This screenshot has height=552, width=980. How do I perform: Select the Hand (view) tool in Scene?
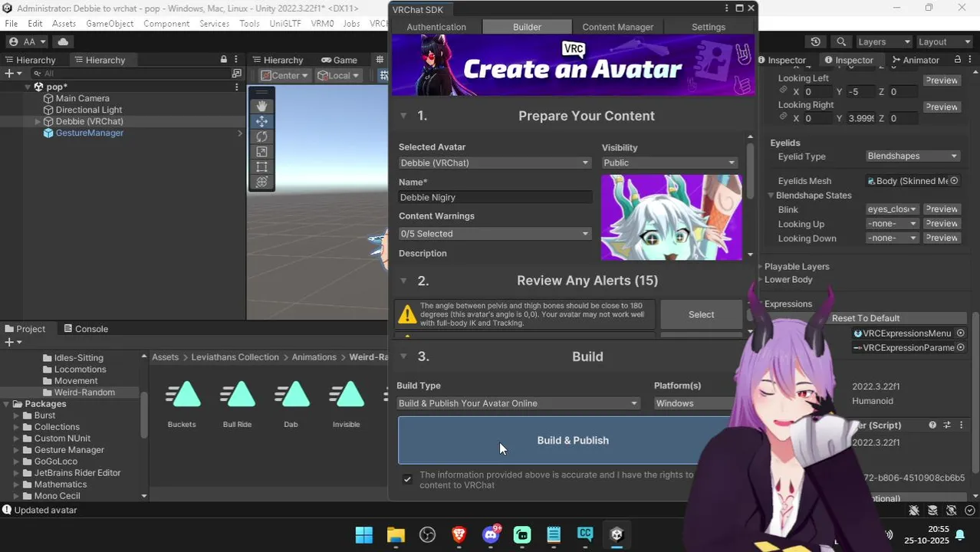tap(261, 106)
